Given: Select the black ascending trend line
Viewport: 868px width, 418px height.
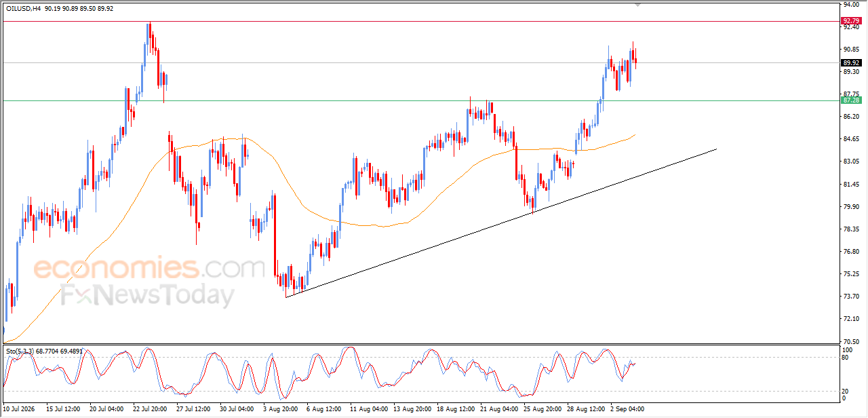Looking at the screenshot, I should [x=501, y=223].
